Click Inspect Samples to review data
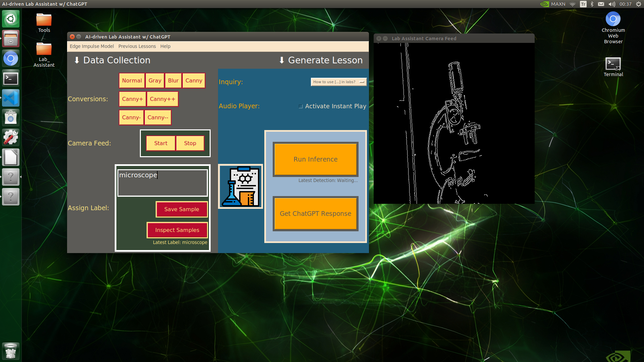This screenshot has height=362, width=644. pyautogui.click(x=177, y=230)
